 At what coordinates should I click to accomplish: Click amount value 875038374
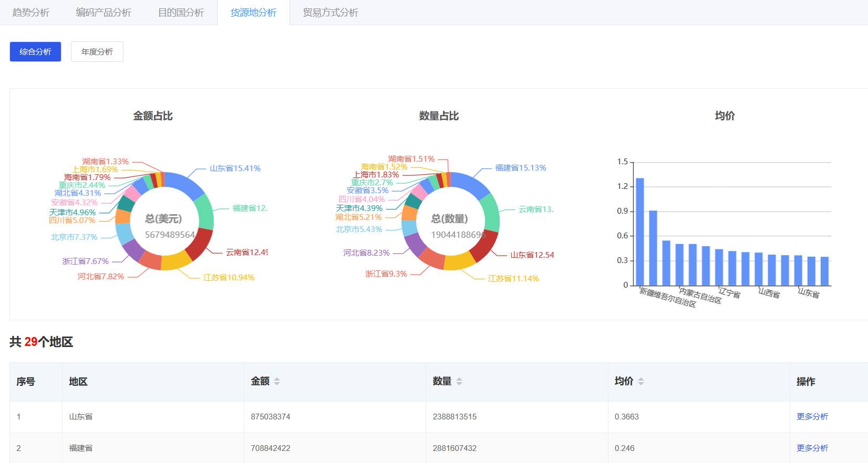pyautogui.click(x=271, y=417)
